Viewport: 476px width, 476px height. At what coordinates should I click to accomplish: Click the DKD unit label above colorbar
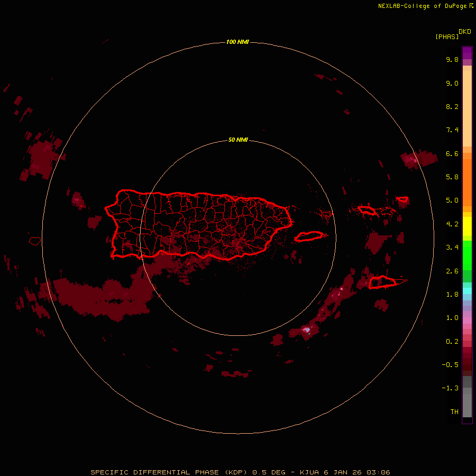tap(465, 32)
